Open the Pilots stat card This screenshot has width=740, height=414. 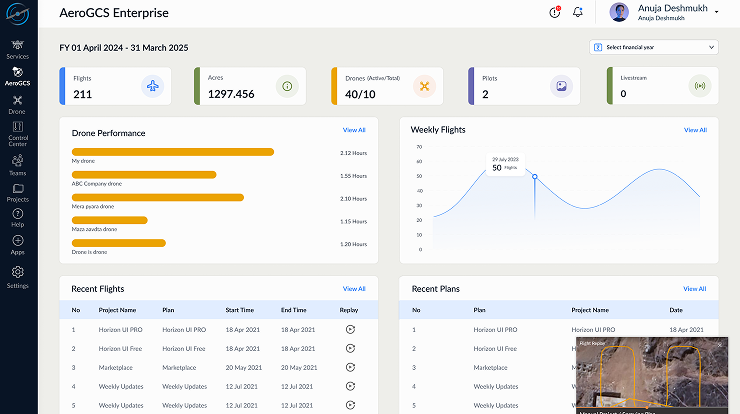524,86
